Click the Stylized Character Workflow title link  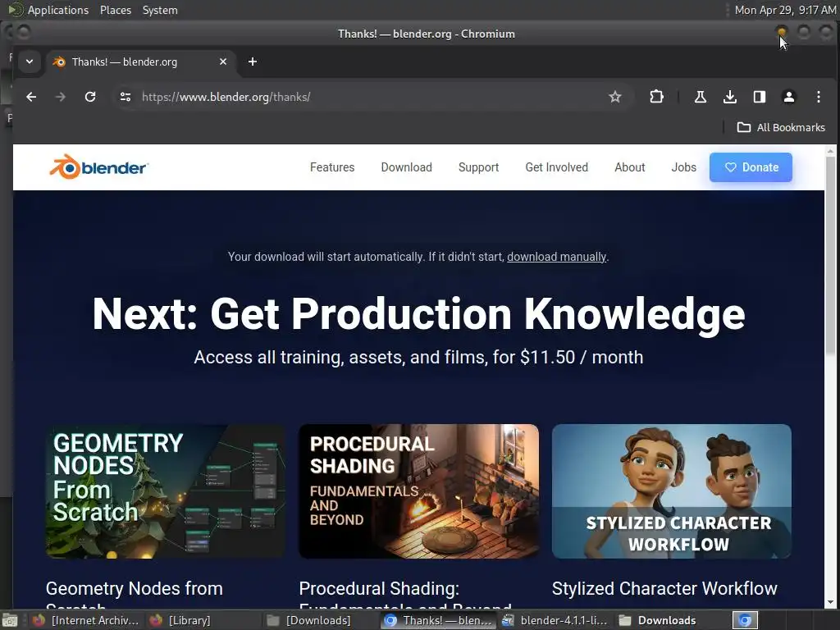tap(664, 588)
